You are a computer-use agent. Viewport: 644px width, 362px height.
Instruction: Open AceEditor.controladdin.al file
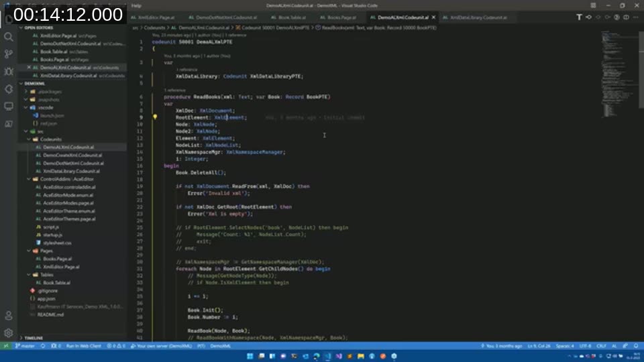pos(69,187)
